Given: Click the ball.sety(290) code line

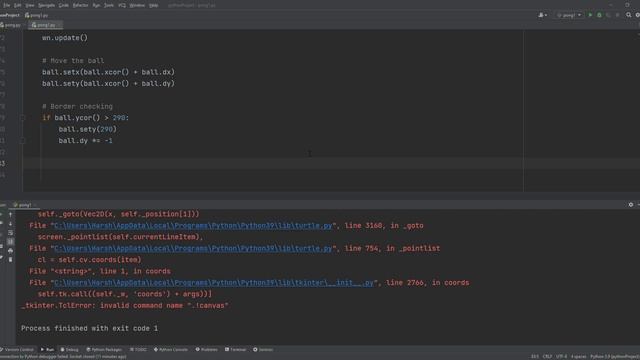Looking at the screenshot, I should (x=87, y=129).
